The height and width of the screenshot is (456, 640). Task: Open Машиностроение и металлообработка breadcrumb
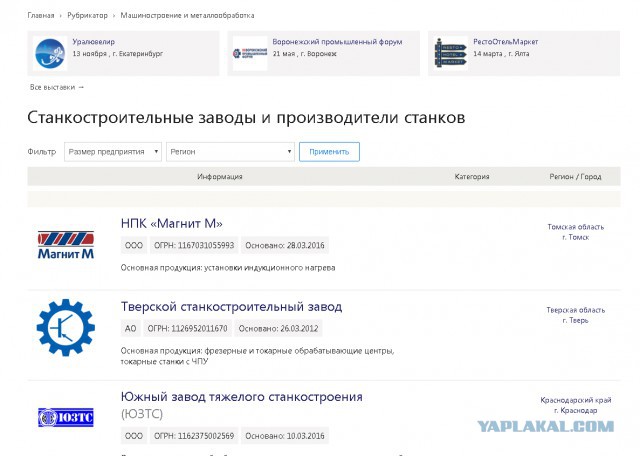187,16
